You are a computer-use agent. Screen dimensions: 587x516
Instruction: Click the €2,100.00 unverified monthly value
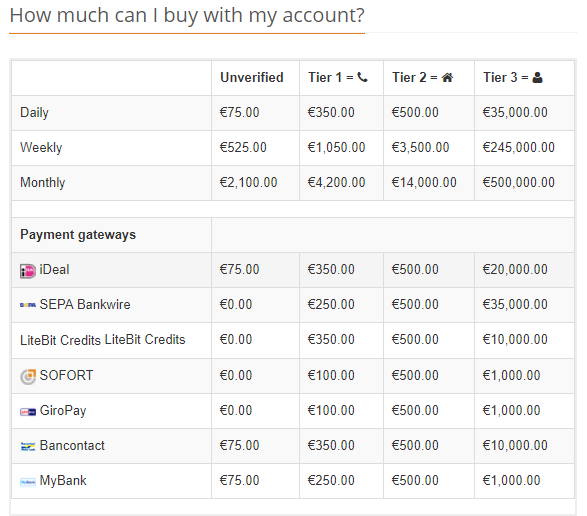[x=248, y=182]
